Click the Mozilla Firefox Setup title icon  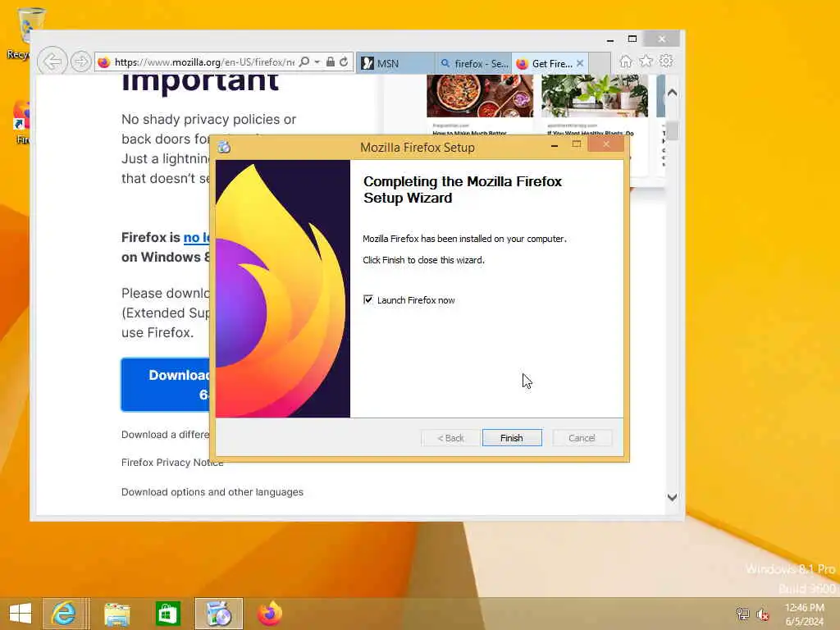click(x=225, y=147)
